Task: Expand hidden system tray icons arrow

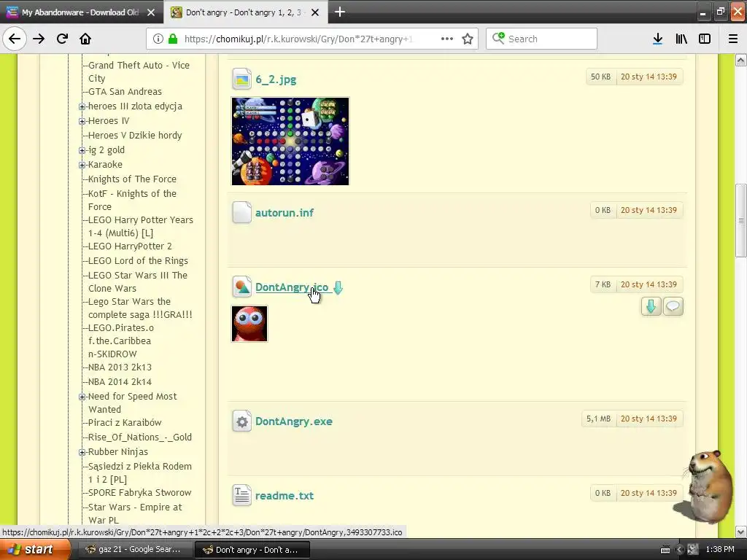Action: click(680, 550)
